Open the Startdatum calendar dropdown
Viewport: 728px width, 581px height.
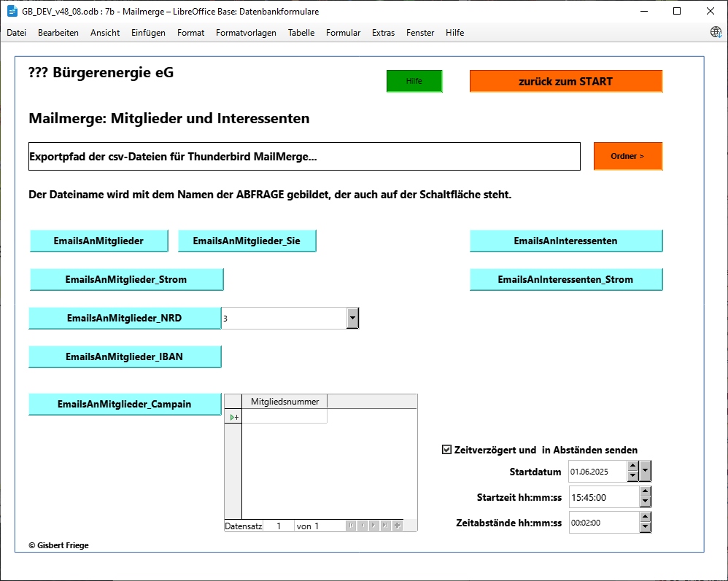click(646, 472)
